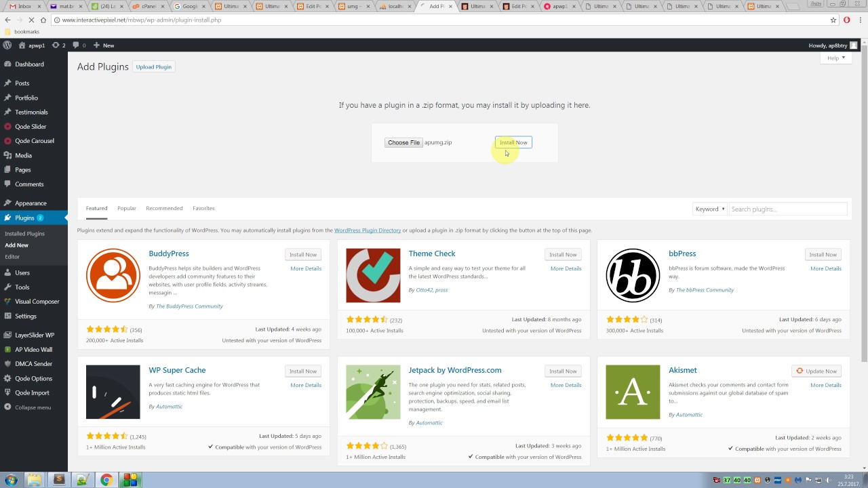Open the WP Super Cache title link

[177, 371]
